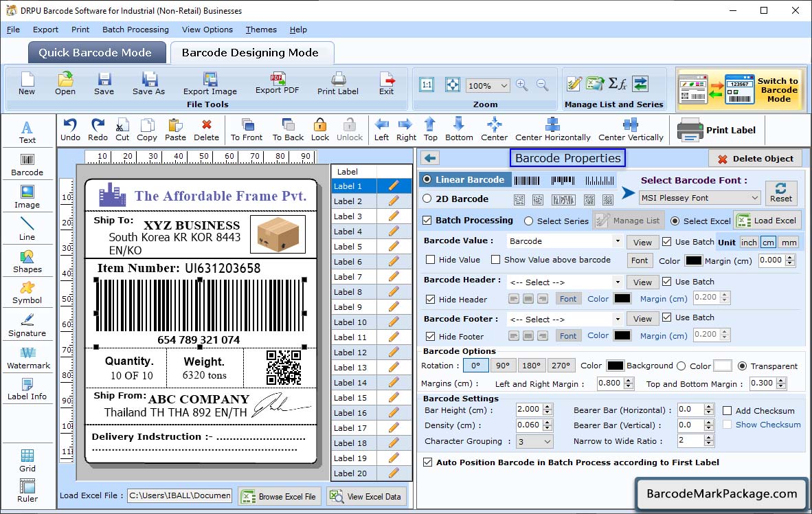Screen dimensions: 812x514
Task: Send object To Back
Action: (x=288, y=130)
